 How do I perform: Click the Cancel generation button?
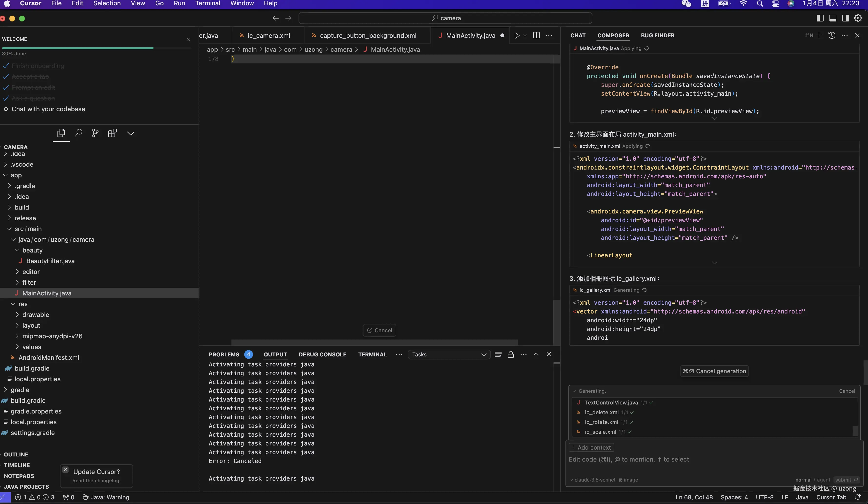[x=714, y=371]
